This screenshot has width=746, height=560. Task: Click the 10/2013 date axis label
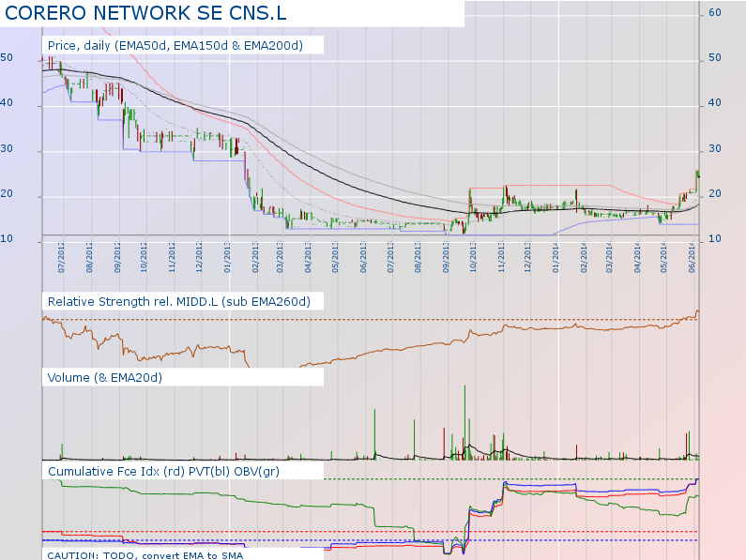click(473, 257)
